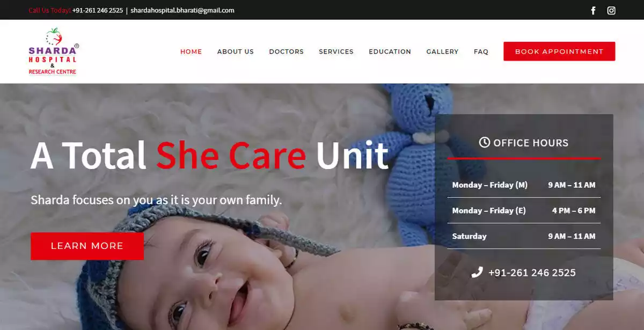Select Education in the navigation bar
This screenshot has height=330, width=644.
coord(390,52)
